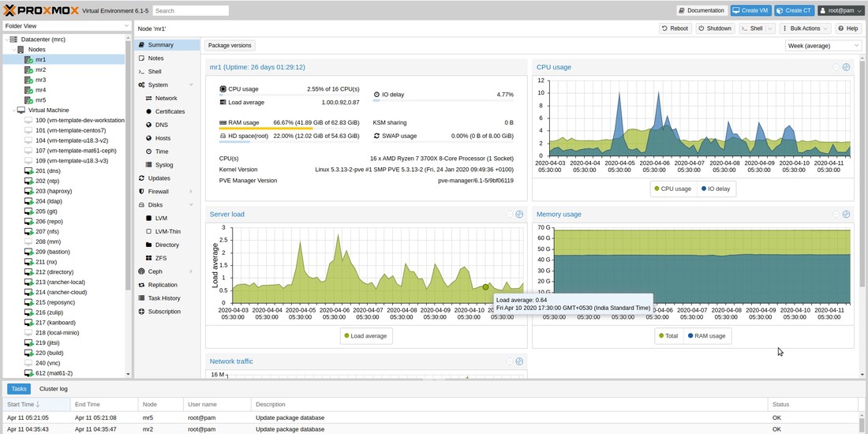This screenshot has height=434, width=868.
Task: Click the mr5 node server icon
Action: click(28, 100)
